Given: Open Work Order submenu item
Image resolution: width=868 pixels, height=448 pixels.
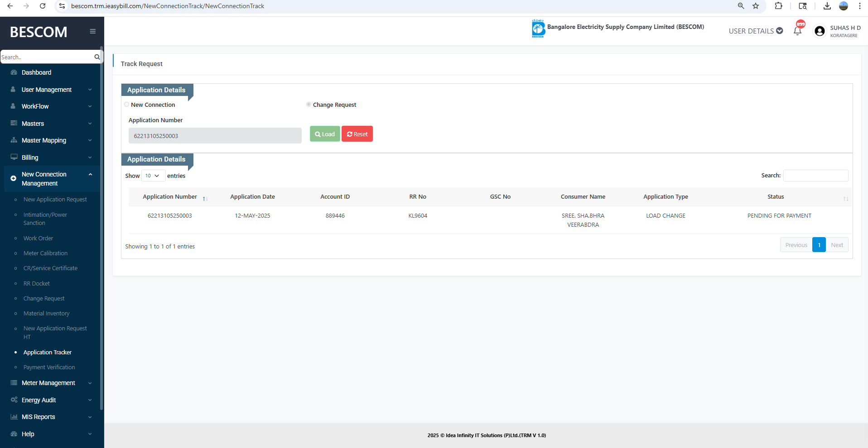Looking at the screenshot, I should (38, 238).
